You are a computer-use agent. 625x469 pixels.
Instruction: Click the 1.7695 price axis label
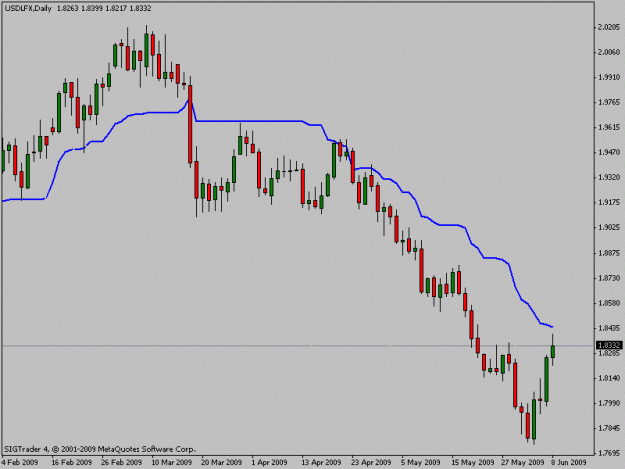tap(609, 453)
